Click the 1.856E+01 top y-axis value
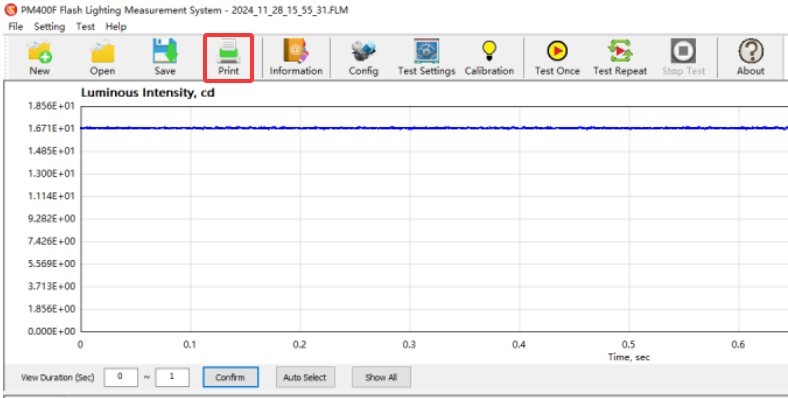Screen dimensions: 788x398 click(x=52, y=106)
